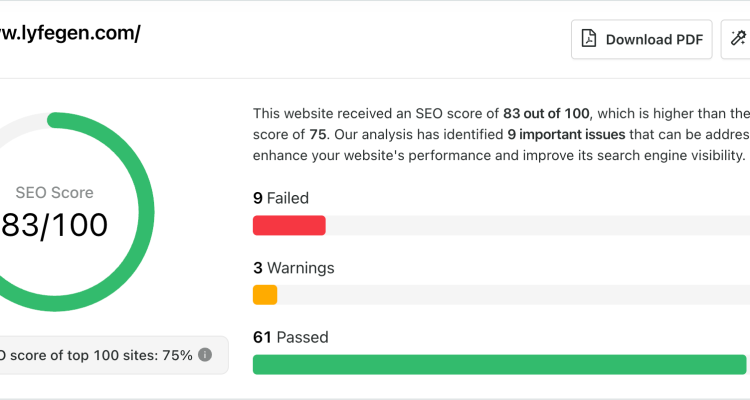Screen dimensions: 750x400
Task: Click the grey track of the Failed bar
Action: [538, 225]
